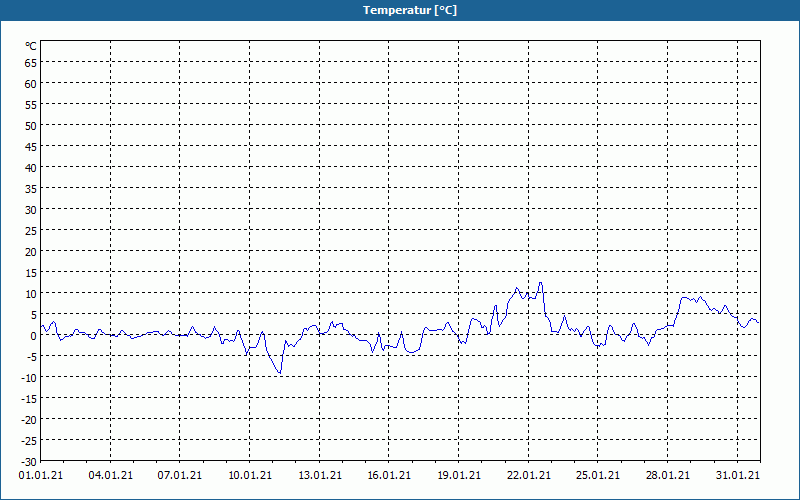Image resolution: width=800 pixels, height=500 pixels.
Task: Select the 07.01.21 date label
Action: 180,476
